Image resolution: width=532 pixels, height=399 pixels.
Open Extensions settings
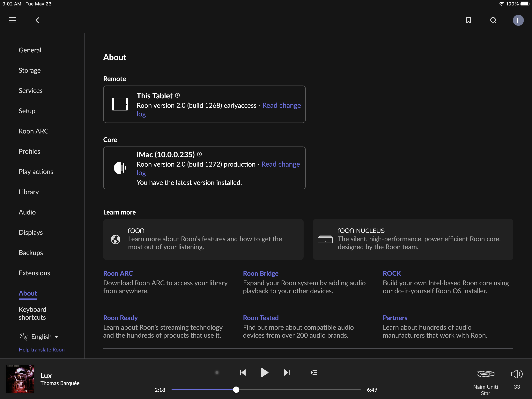pyautogui.click(x=34, y=273)
